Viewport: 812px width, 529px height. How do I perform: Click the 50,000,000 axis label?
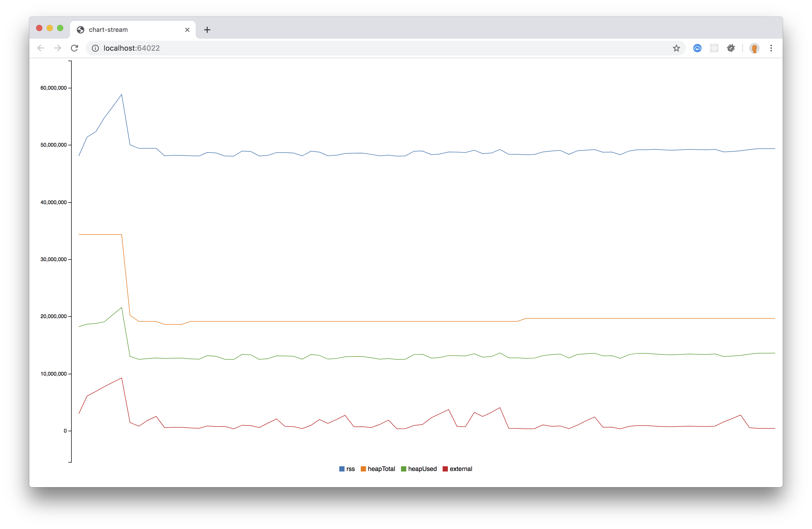coord(54,145)
